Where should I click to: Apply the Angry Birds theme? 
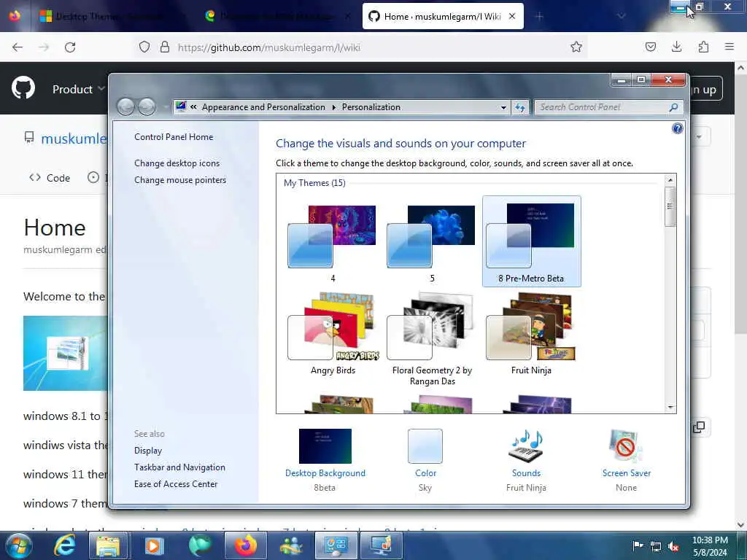(333, 333)
